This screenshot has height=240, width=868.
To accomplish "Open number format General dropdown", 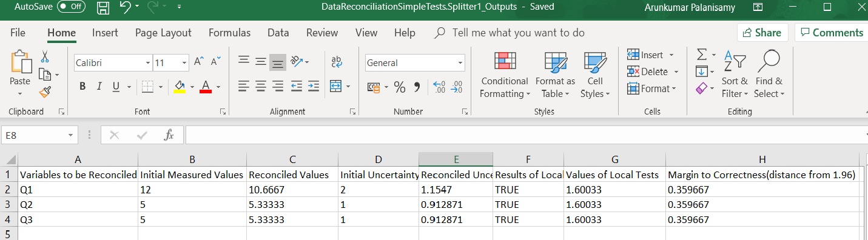I will click(460, 63).
